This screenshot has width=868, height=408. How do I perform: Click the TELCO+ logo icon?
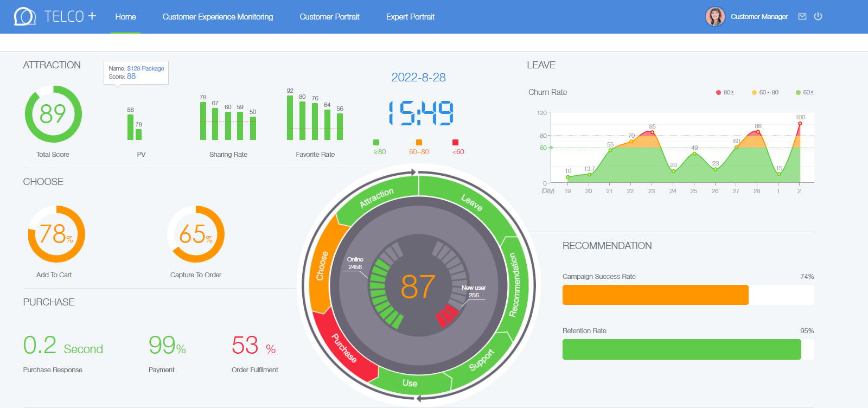click(x=24, y=17)
